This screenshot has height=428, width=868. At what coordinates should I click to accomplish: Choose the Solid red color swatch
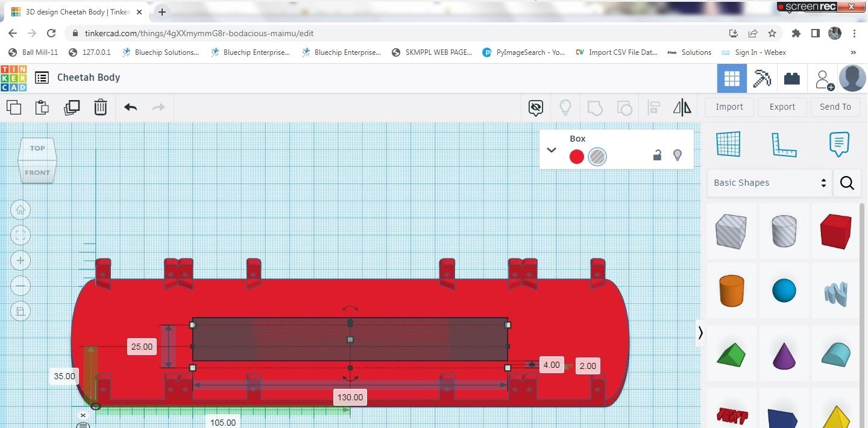pyautogui.click(x=577, y=157)
